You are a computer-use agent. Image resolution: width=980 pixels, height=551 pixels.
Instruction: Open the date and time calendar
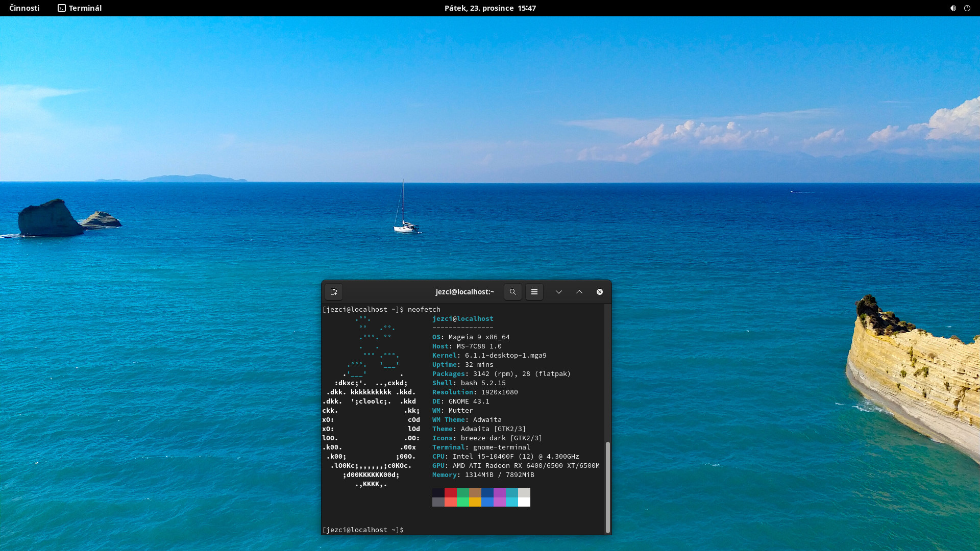tap(490, 8)
